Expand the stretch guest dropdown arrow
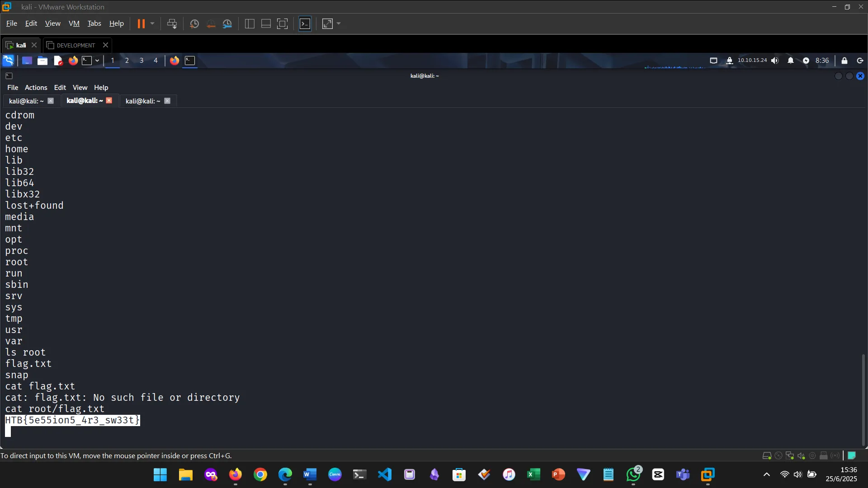The image size is (868, 488). [x=339, y=24]
